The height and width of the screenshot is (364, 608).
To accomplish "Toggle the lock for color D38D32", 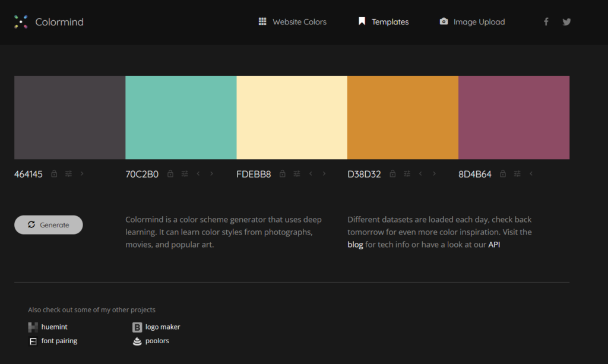I will coord(392,173).
